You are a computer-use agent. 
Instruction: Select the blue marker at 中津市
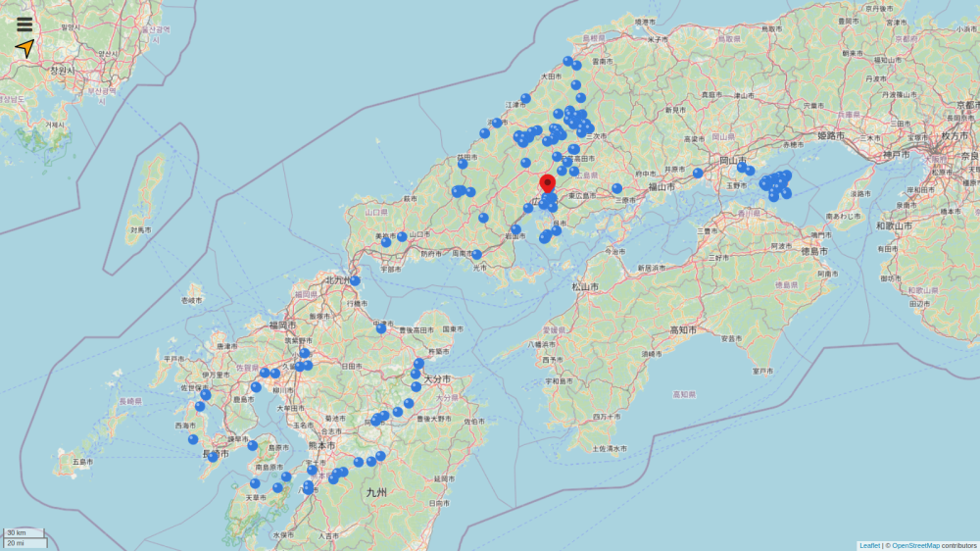click(x=381, y=328)
